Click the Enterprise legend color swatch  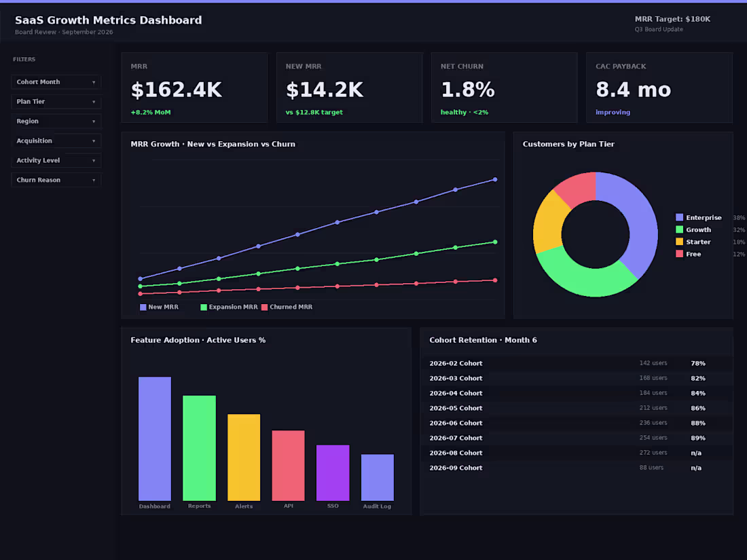click(x=679, y=217)
